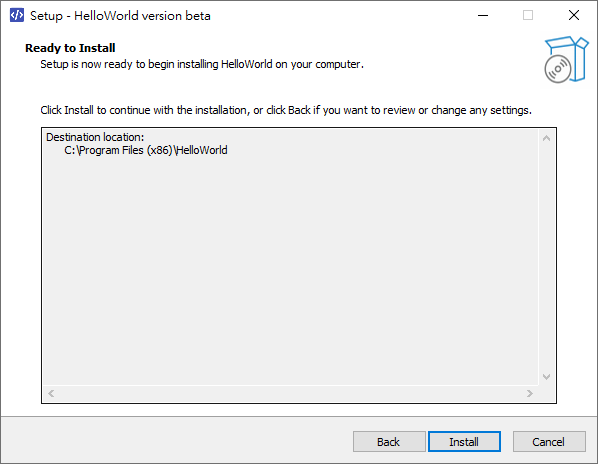Click the 'Click Install to continue' instruction text
Viewport: 598px width, 464px height.
(286, 110)
